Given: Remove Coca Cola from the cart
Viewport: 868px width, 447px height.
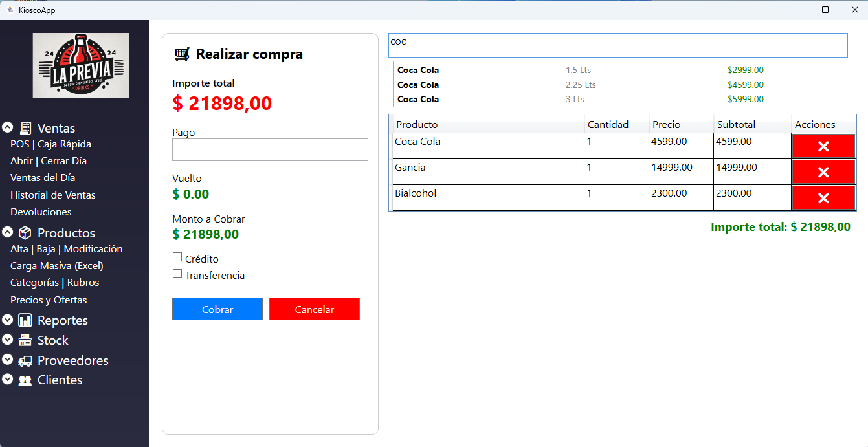Looking at the screenshot, I should tap(823, 146).
